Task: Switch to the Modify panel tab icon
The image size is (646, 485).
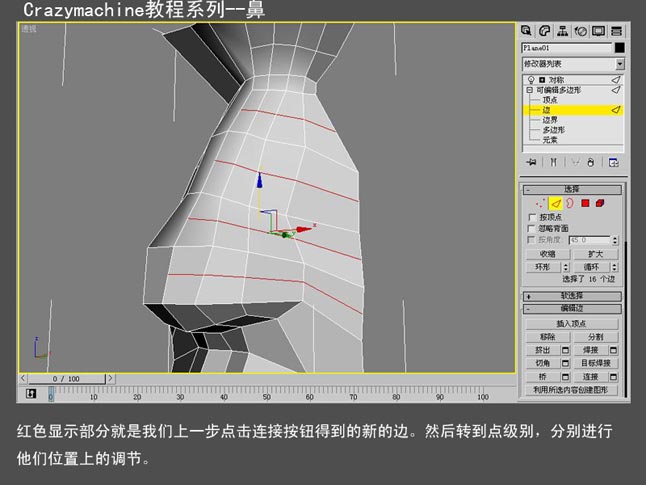Action: tap(544, 31)
